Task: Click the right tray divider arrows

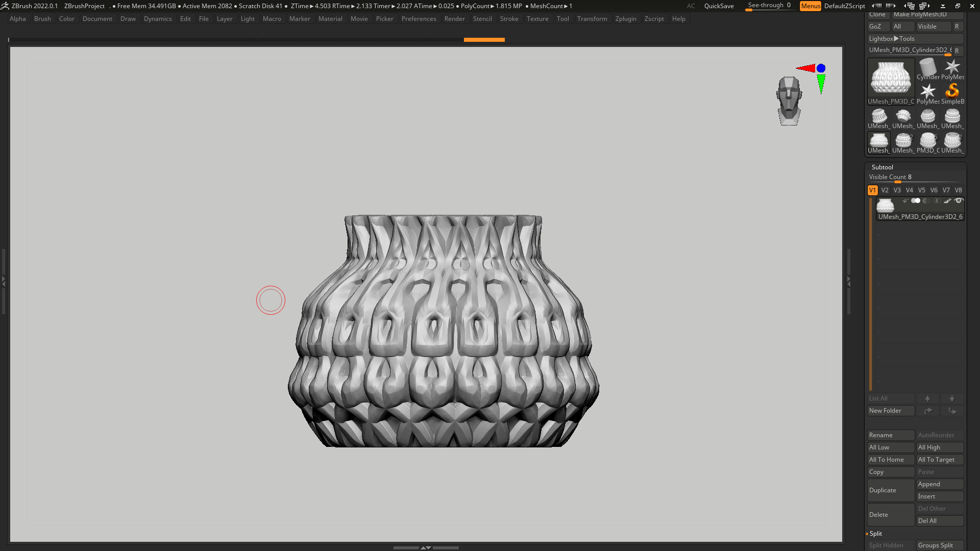Action: 849,281
